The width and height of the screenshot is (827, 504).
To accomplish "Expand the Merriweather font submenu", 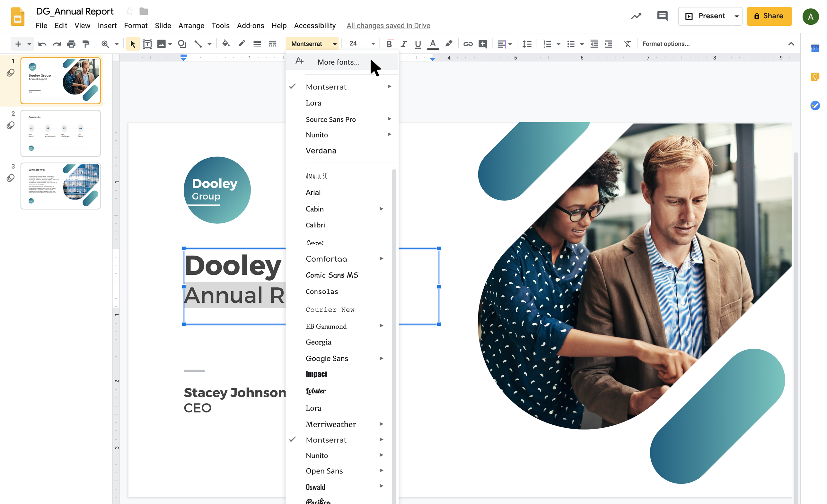I will [381, 424].
